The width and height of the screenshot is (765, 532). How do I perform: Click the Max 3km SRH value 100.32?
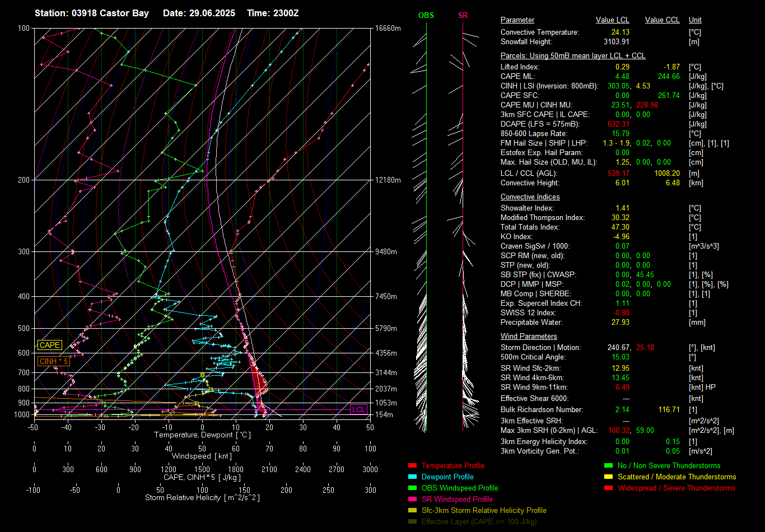click(x=618, y=430)
